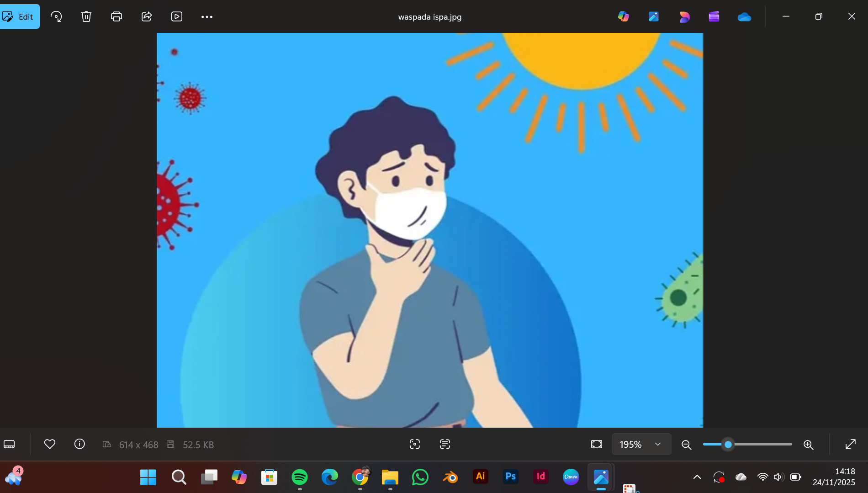This screenshot has height=493, width=868.
Task: Toggle the filmstrip view icon
Action: tap(9, 444)
